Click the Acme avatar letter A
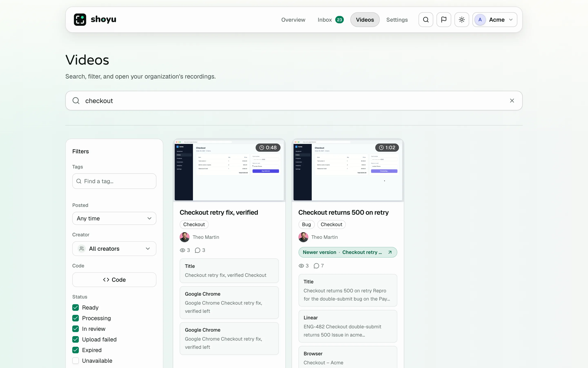Screen dimensions: 588x368 (480, 20)
